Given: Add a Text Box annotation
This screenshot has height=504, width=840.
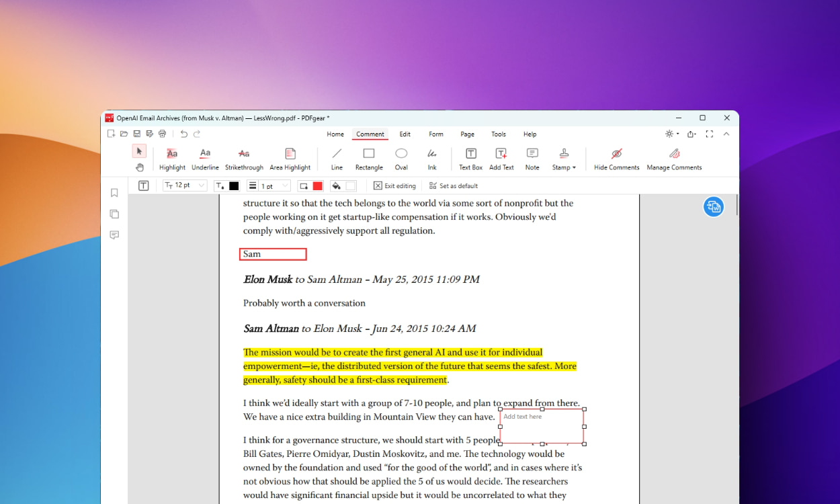Looking at the screenshot, I should [470, 158].
